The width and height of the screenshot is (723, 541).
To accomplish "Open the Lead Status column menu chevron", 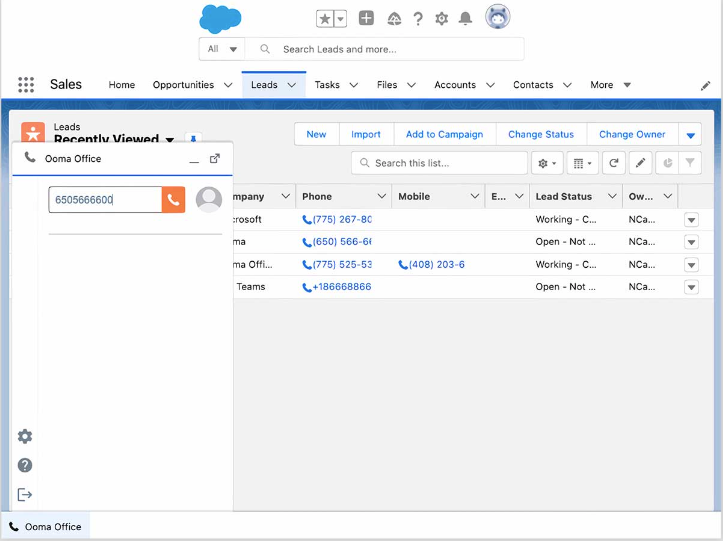I will tap(612, 196).
